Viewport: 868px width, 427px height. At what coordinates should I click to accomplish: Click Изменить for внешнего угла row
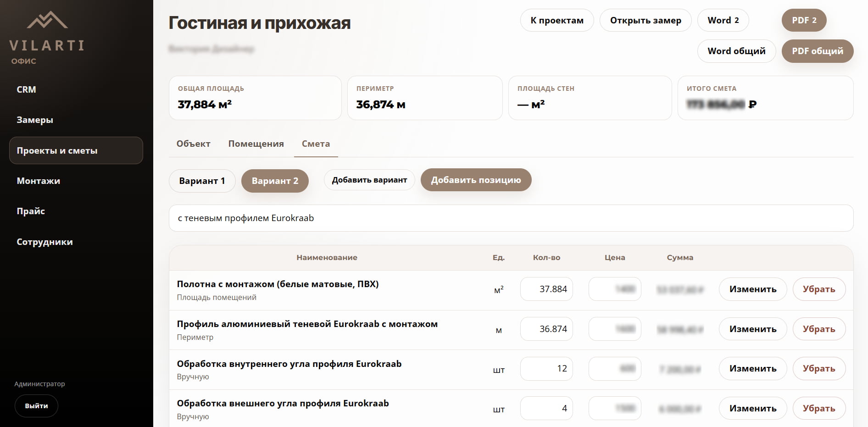coord(753,408)
